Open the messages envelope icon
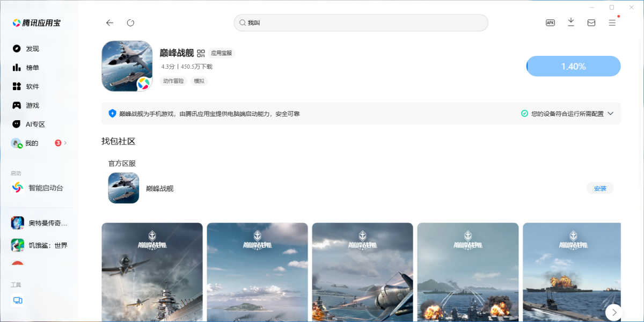The width and height of the screenshot is (644, 322). pos(591,23)
